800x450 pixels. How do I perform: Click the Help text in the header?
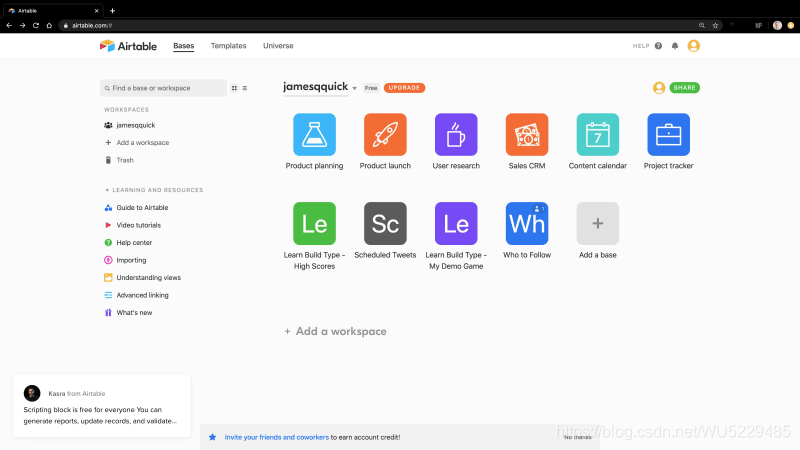[641, 46]
